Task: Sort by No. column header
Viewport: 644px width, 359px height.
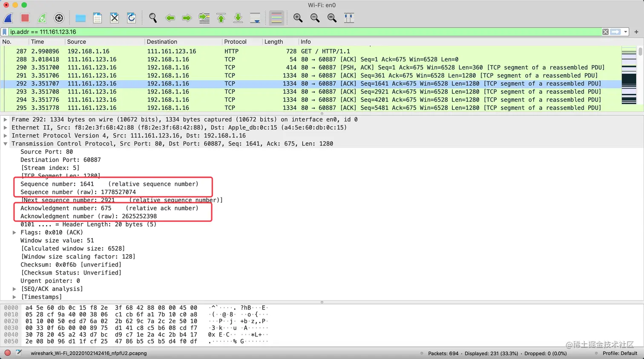Action: coord(14,42)
